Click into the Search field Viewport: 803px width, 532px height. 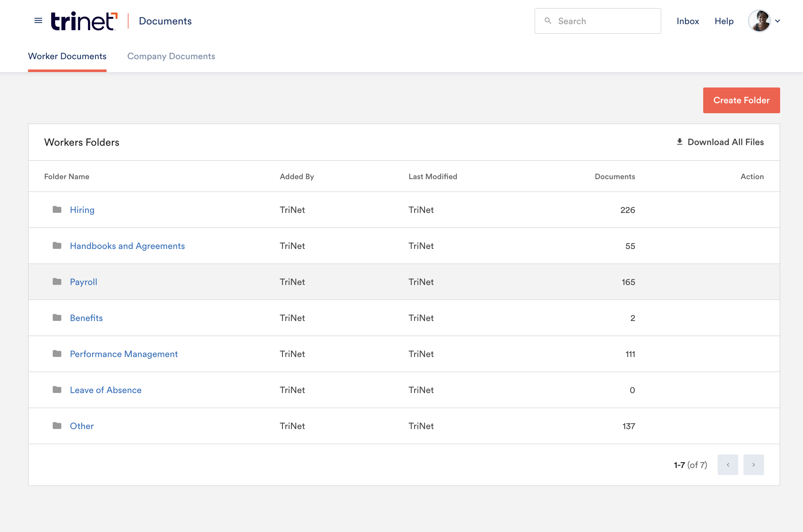coord(604,21)
